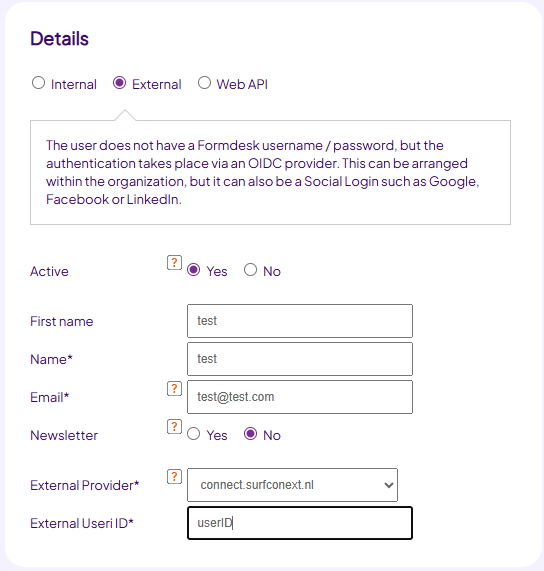Click the External User ID field
544x571 pixels.
pos(300,523)
